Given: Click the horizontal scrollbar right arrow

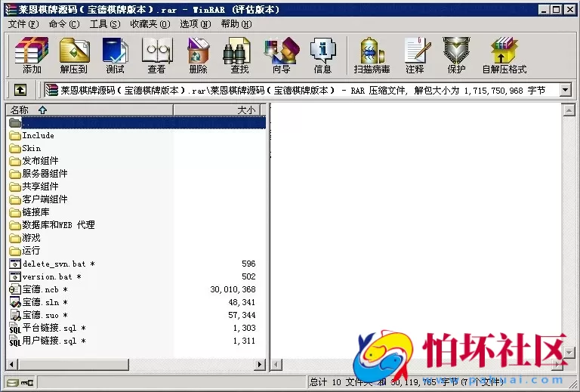Looking at the screenshot, I should click(261, 365).
